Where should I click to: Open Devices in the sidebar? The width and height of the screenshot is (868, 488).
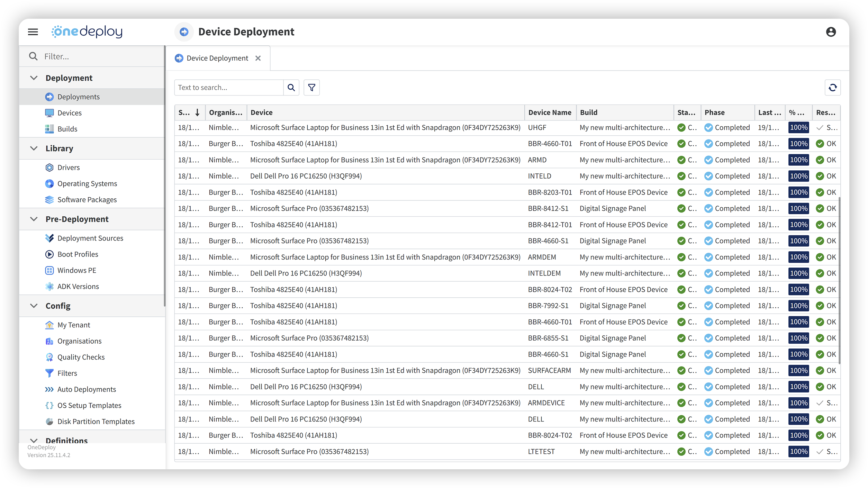pos(69,113)
